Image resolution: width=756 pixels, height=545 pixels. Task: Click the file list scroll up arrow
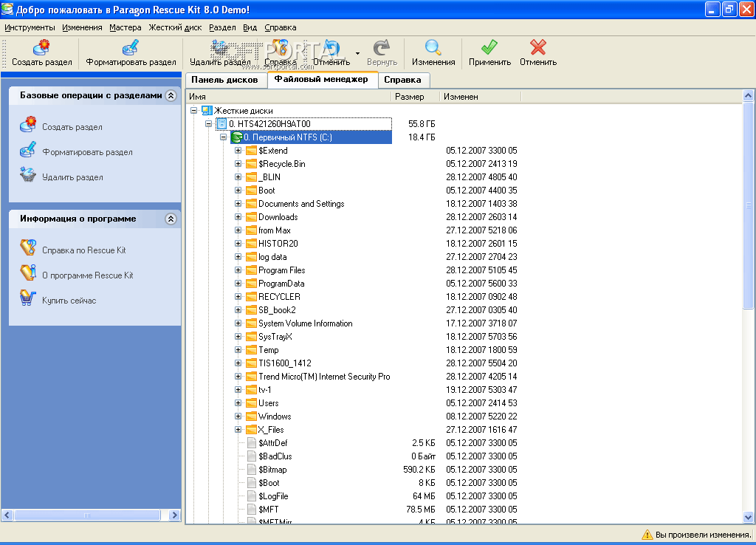coord(748,95)
